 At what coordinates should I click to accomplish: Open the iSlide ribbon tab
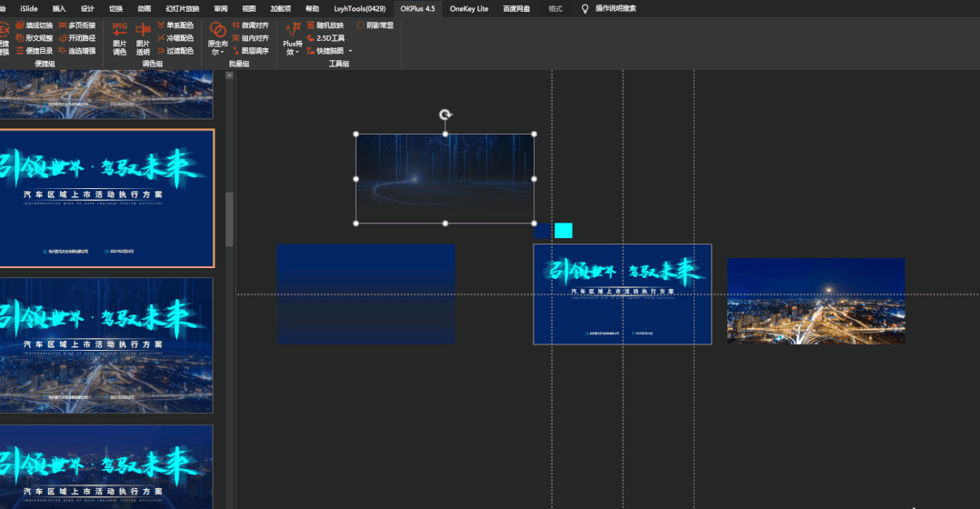click(29, 9)
